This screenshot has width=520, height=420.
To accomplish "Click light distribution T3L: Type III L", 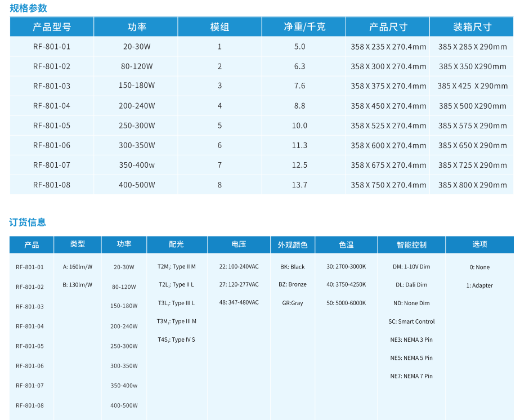I will pos(177,303).
